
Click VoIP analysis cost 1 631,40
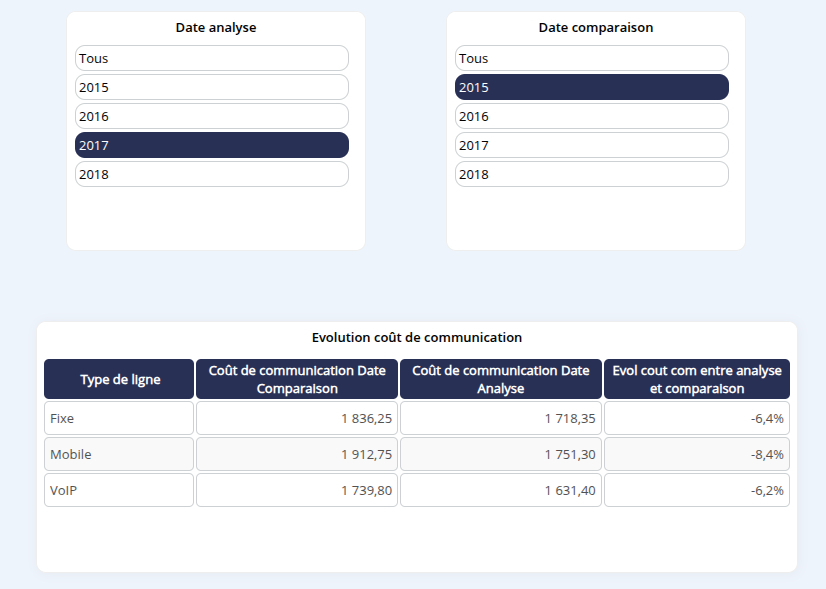(501, 490)
